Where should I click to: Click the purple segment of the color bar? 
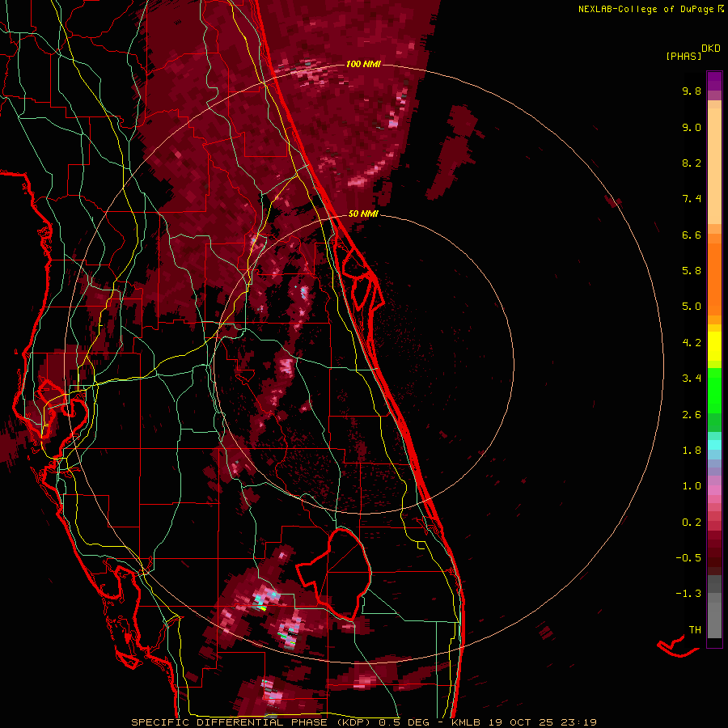(x=714, y=81)
